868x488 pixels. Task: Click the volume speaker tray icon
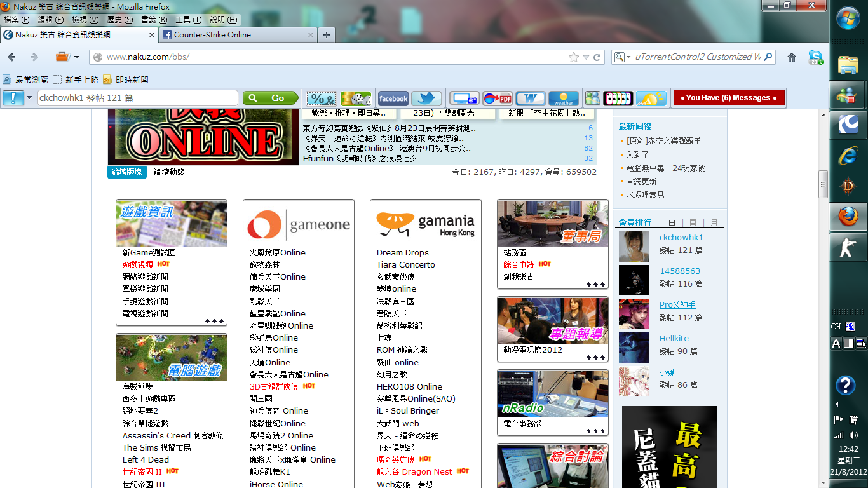[x=853, y=435]
